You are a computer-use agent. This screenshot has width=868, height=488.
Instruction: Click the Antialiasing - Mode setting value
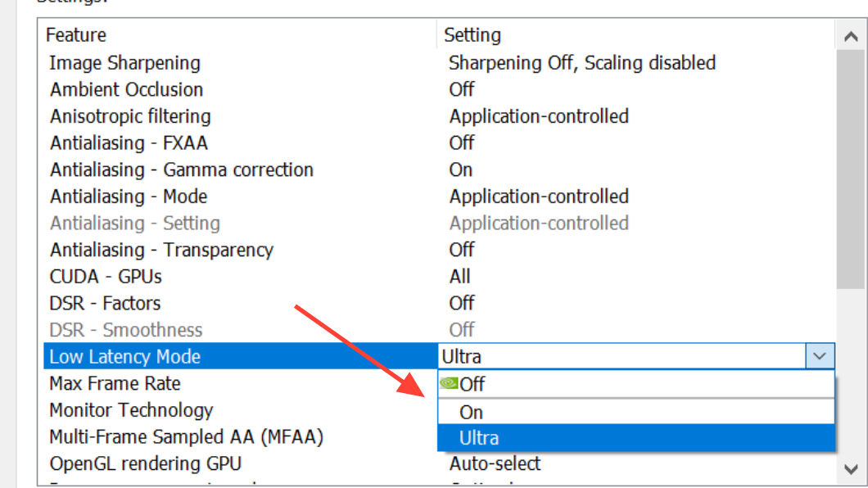[539, 197]
